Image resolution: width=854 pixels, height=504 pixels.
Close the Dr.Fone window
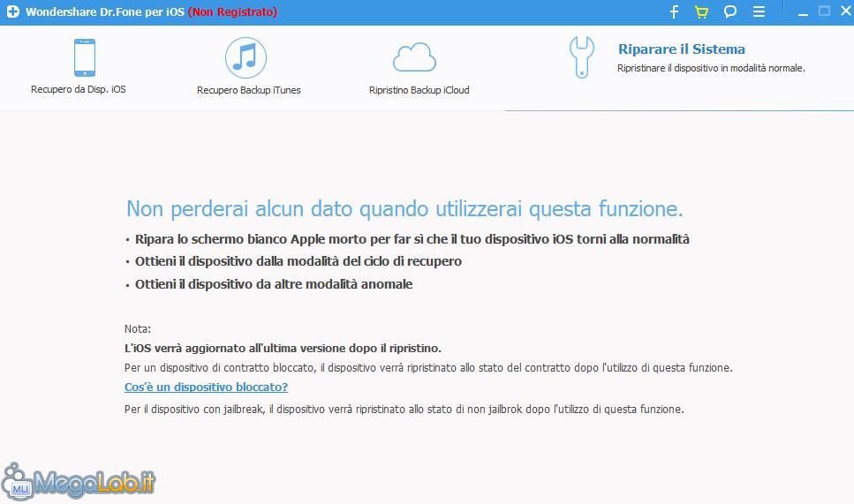[x=846, y=11]
